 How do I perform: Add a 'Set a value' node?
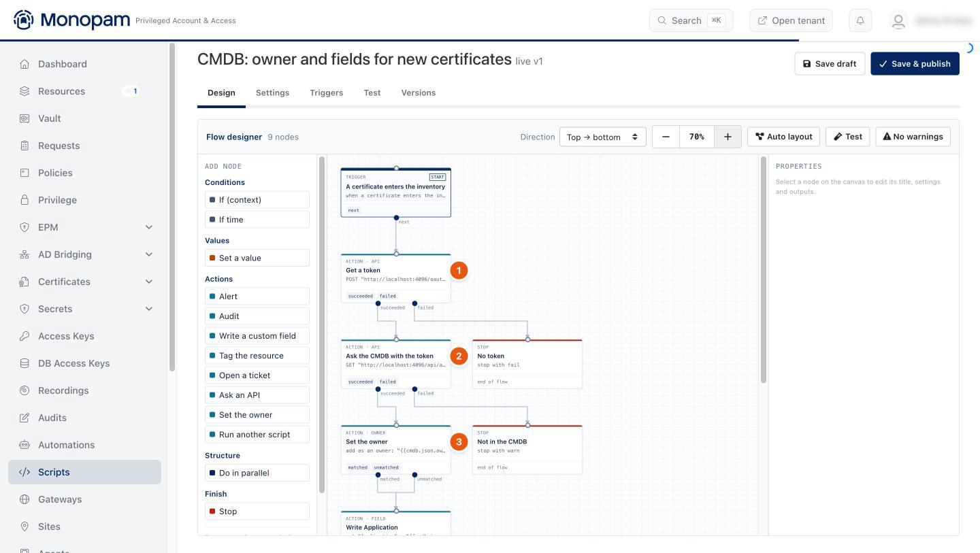point(257,258)
